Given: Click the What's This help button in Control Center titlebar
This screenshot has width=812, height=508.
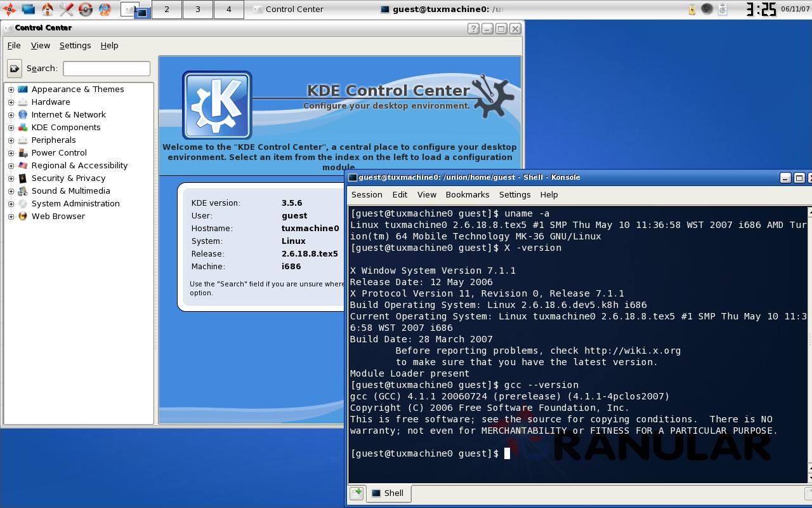Looking at the screenshot, I should (473, 29).
